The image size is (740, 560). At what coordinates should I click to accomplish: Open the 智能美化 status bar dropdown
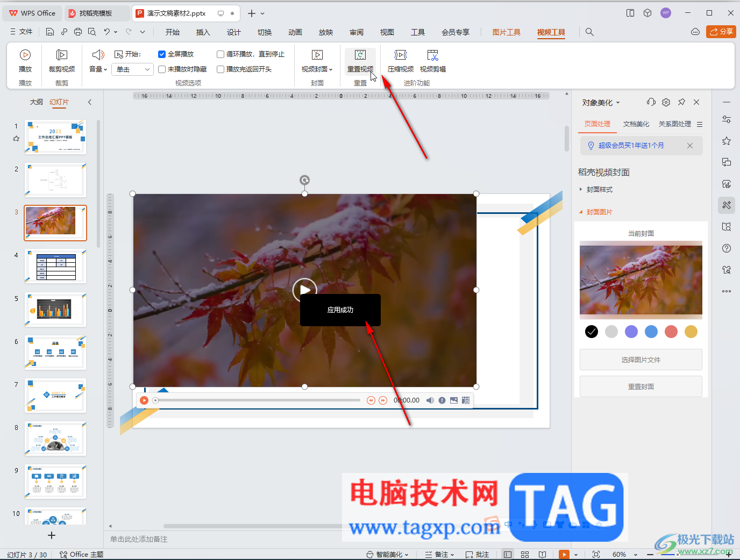tap(387, 555)
